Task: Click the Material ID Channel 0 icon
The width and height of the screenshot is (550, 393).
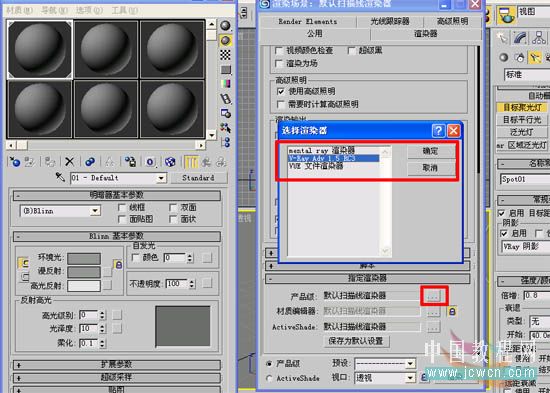Action: tap(150, 162)
